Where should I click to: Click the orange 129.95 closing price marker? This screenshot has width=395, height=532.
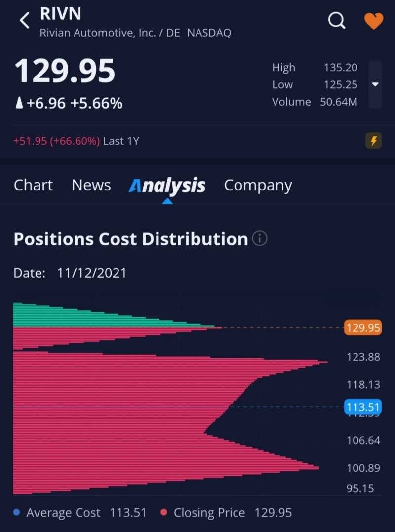click(363, 327)
